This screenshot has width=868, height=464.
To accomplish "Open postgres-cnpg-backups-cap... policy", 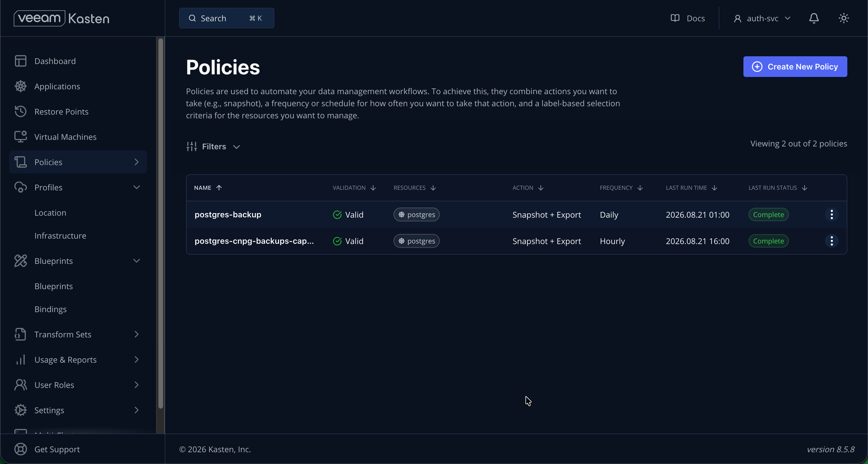I will tap(254, 241).
